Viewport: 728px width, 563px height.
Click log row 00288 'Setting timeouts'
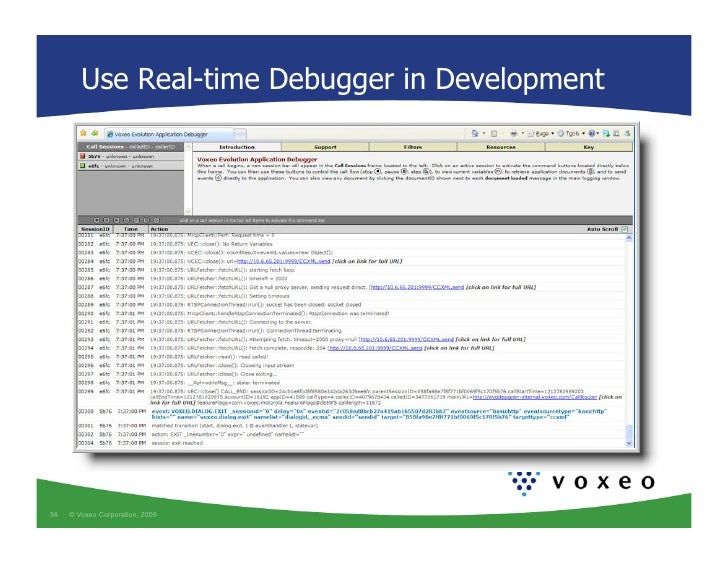tap(351, 296)
